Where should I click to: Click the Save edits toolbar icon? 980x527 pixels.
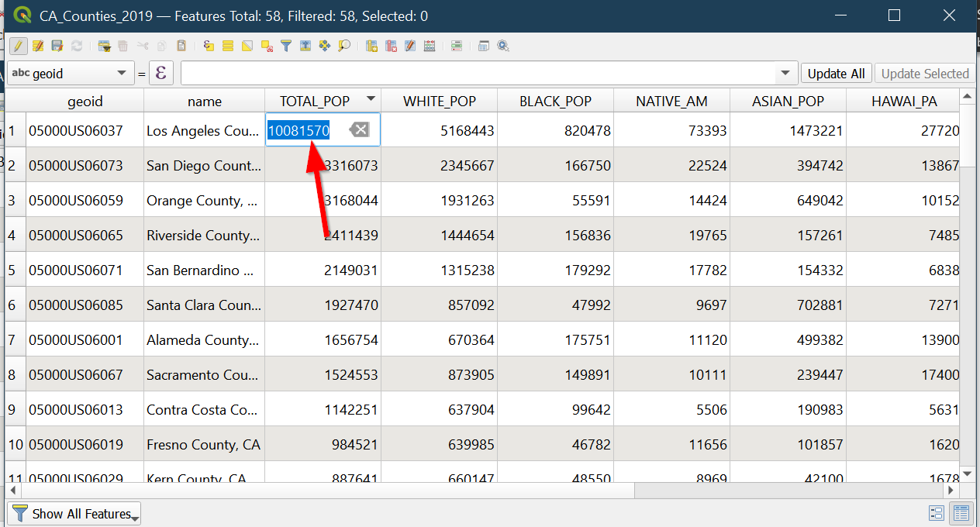pos(57,46)
